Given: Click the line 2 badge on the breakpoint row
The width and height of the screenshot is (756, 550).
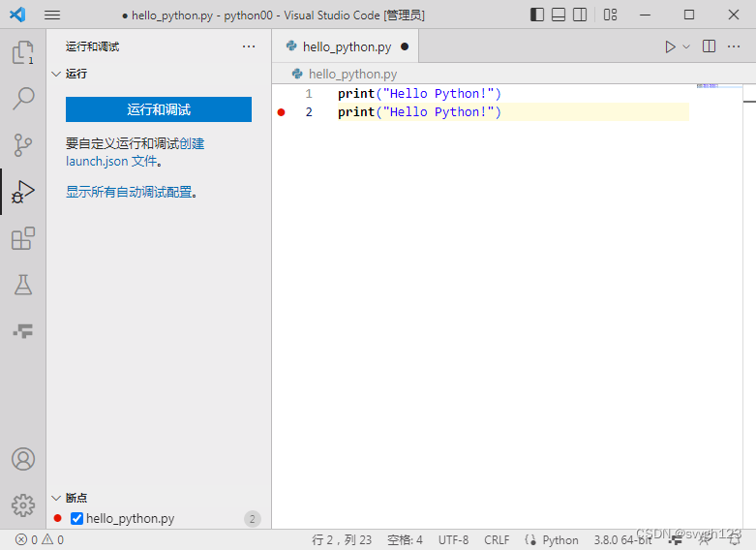Looking at the screenshot, I should click(x=252, y=519).
